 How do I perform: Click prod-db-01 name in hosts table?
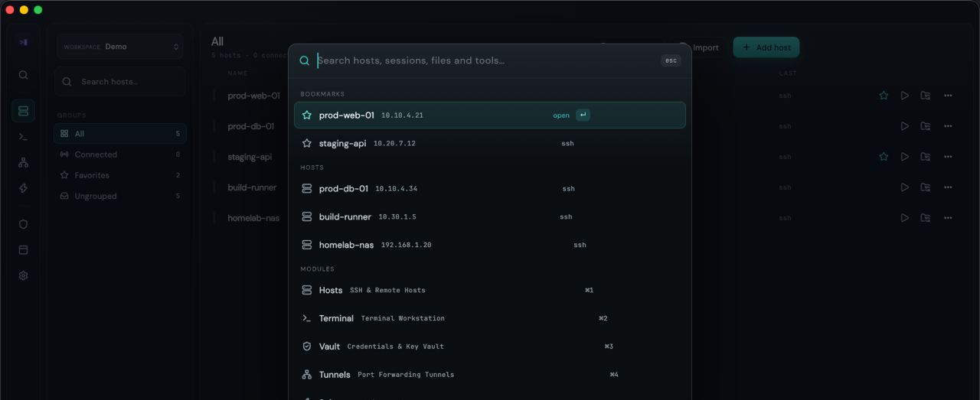point(251,126)
